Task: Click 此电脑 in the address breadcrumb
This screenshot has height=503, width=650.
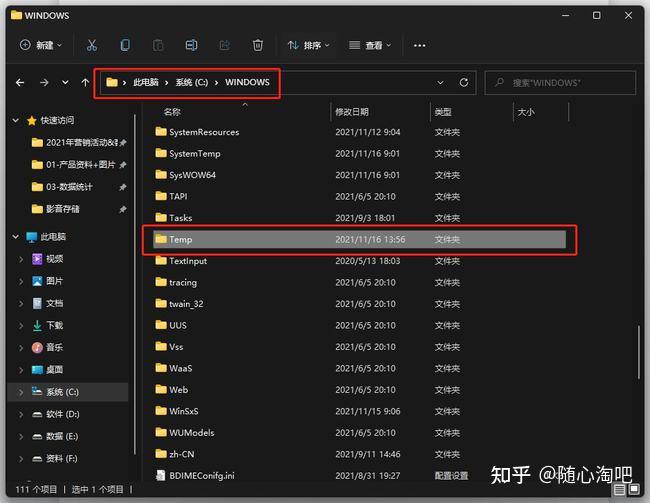Action: point(146,83)
